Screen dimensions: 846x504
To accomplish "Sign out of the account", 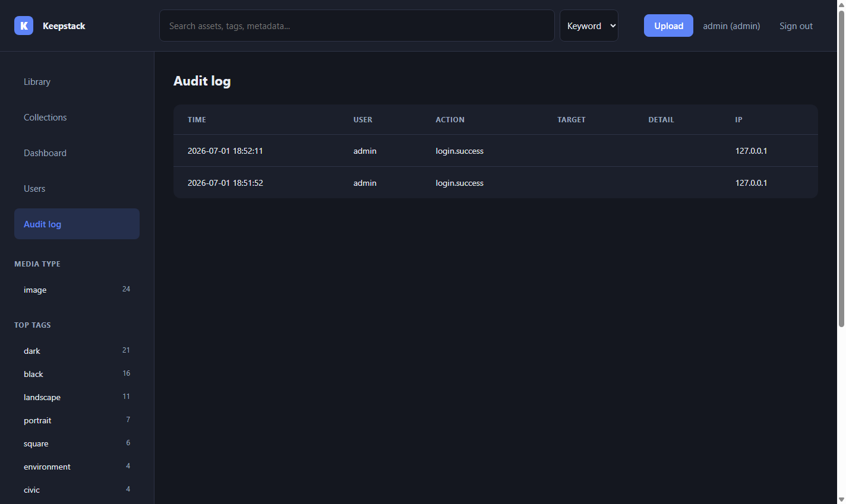I will click(x=796, y=26).
